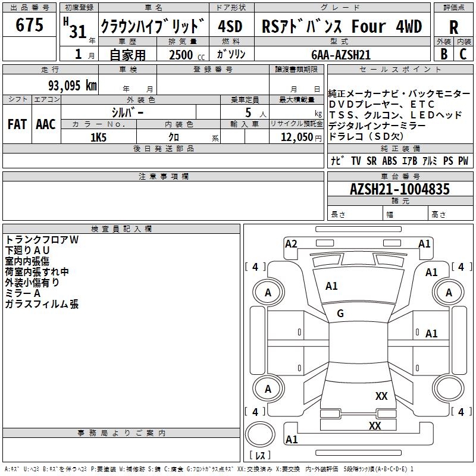476x476 pixels.
Task: Click shift type FAT
Action: 17,124
